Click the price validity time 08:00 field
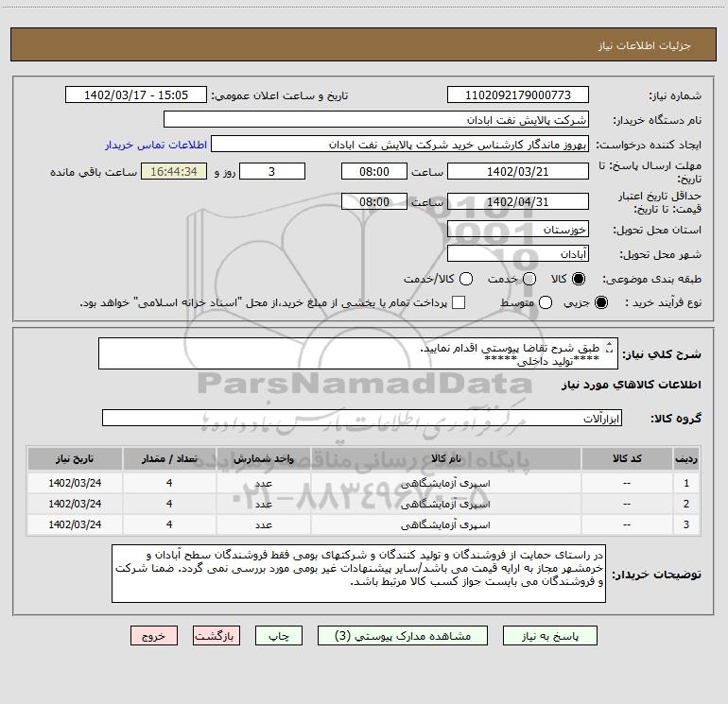The height and width of the screenshot is (704, 728). point(374,201)
